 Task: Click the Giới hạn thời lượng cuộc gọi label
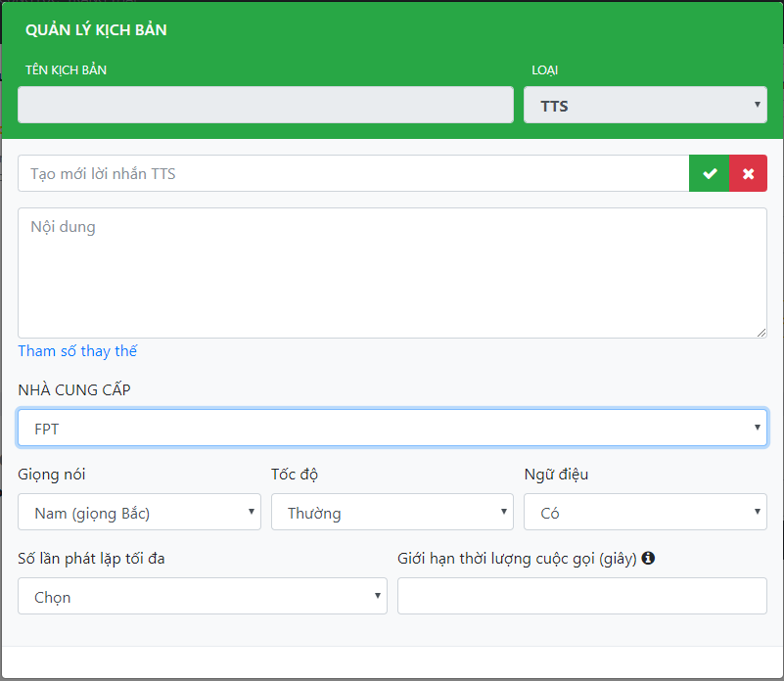click(517, 559)
